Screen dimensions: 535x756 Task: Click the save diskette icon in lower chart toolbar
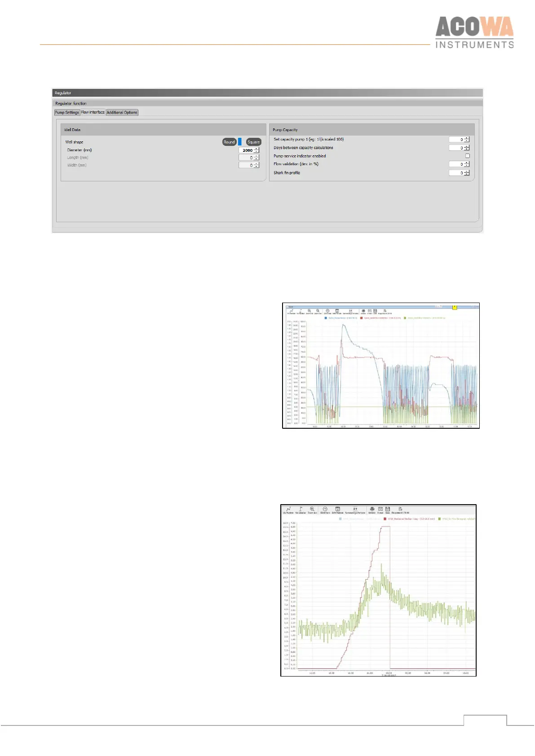[387, 509]
